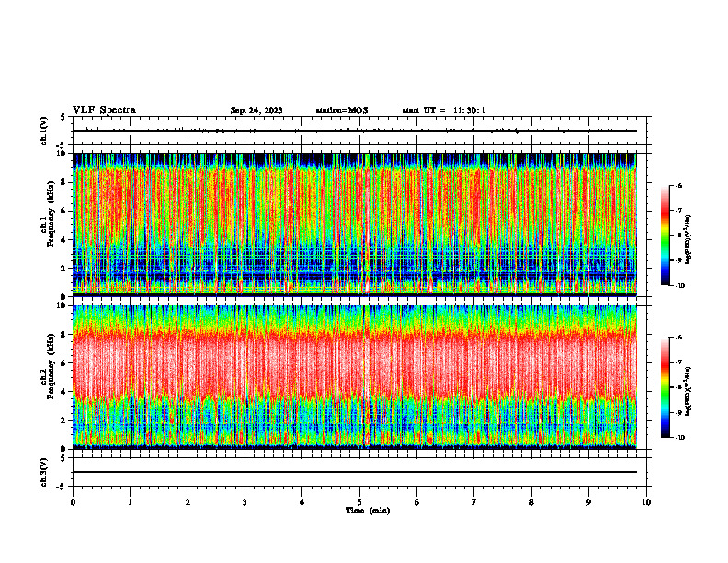Image resolution: width=728 pixels, height=563 pixels.
Task: Click the ch.1 spectrogram panel
Action: click(355, 224)
